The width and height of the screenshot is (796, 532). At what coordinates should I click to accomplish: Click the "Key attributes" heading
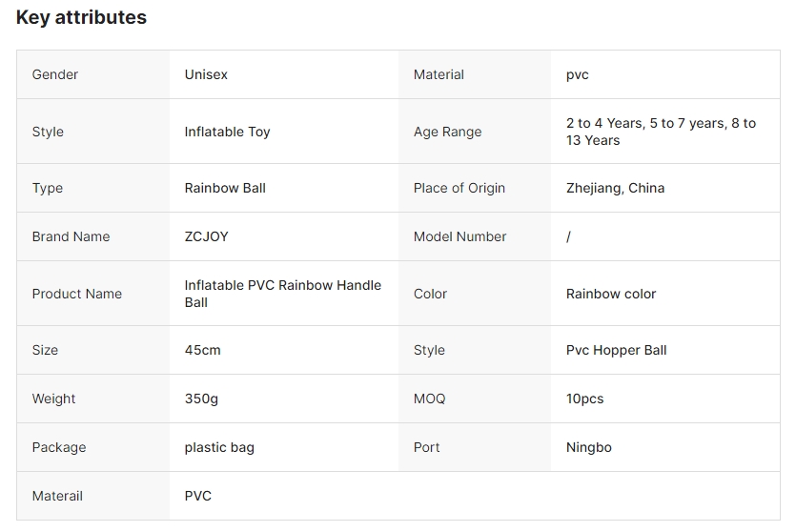pyautogui.click(x=81, y=17)
